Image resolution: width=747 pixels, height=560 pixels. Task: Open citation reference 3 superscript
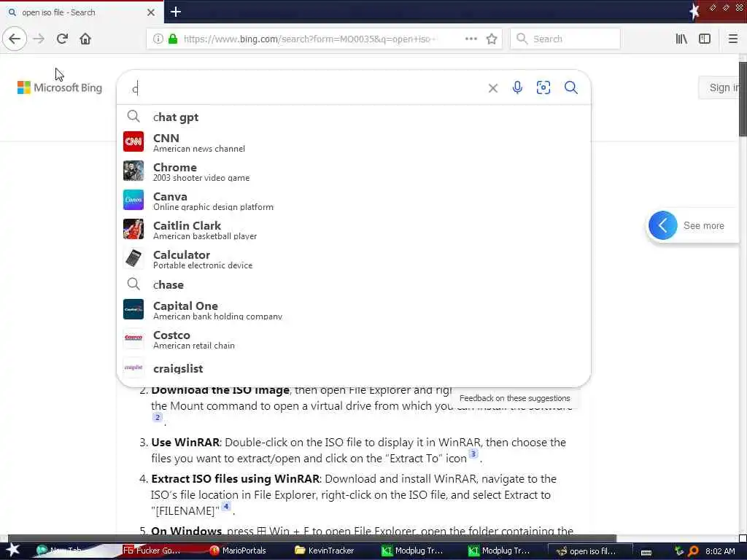point(473,454)
